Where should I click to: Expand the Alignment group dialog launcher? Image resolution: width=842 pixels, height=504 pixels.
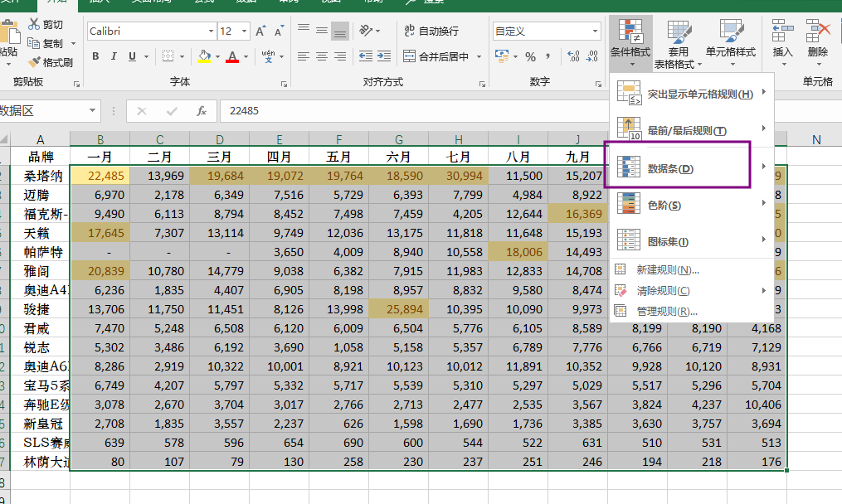[x=482, y=85]
